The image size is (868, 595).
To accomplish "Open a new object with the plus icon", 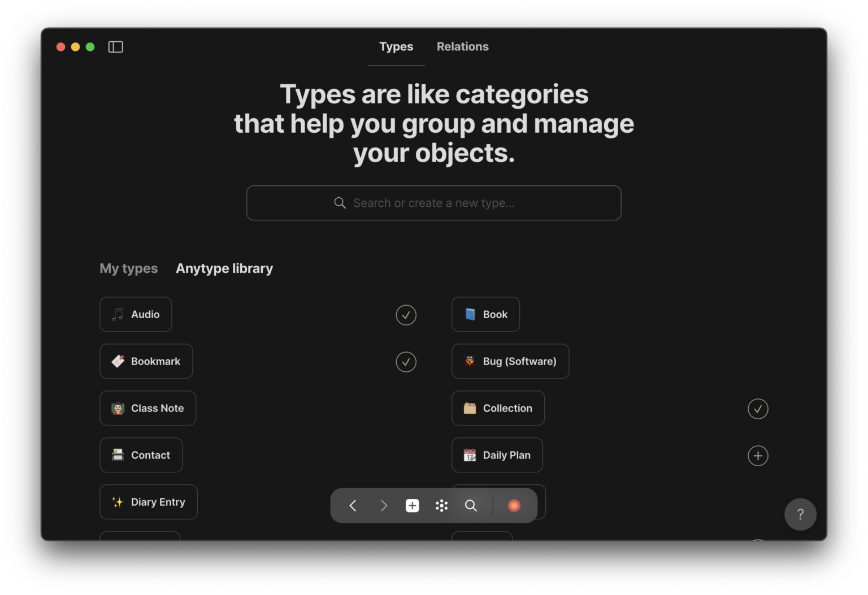I will 412,505.
